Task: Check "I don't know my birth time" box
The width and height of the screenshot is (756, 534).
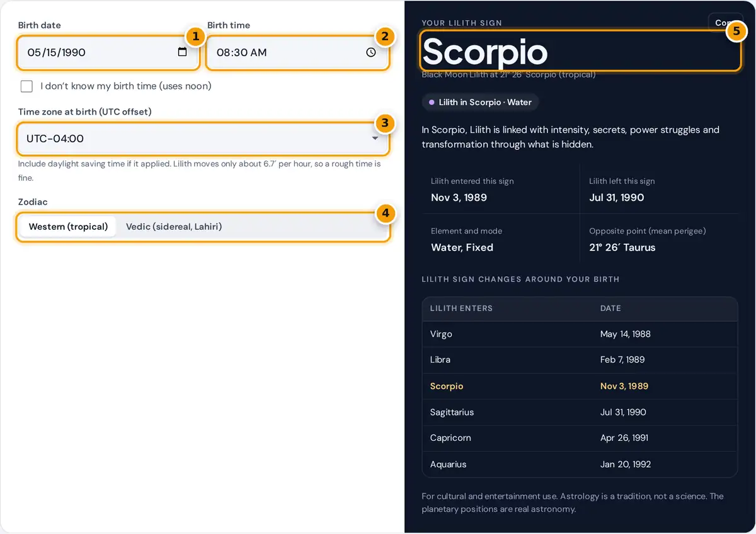Action: point(26,86)
